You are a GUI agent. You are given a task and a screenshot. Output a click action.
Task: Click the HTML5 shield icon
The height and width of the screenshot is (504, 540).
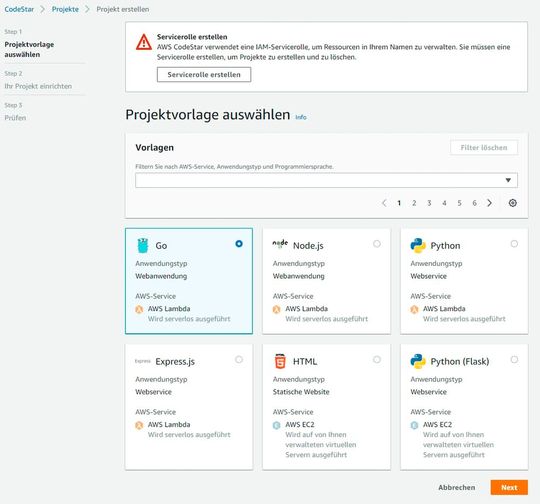280,361
